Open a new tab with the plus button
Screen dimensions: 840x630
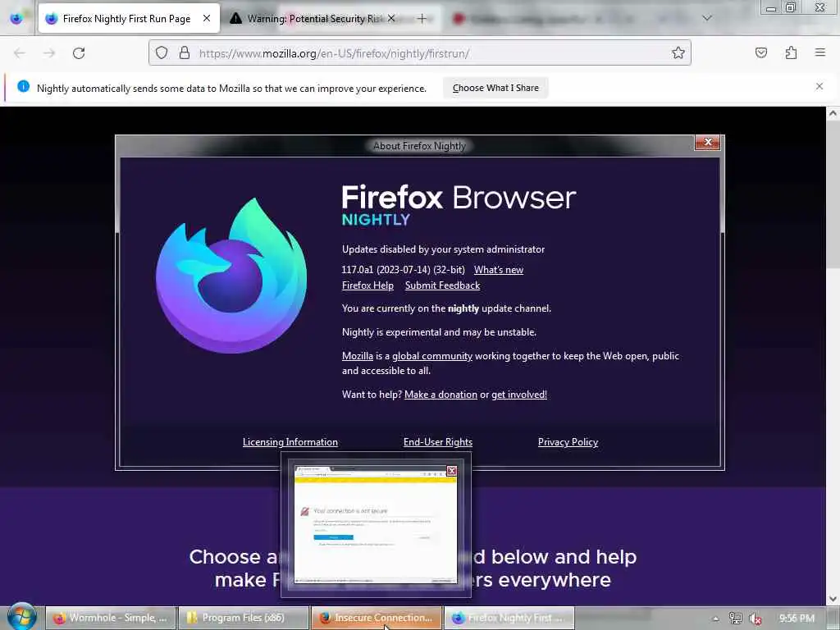coord(422,19)
